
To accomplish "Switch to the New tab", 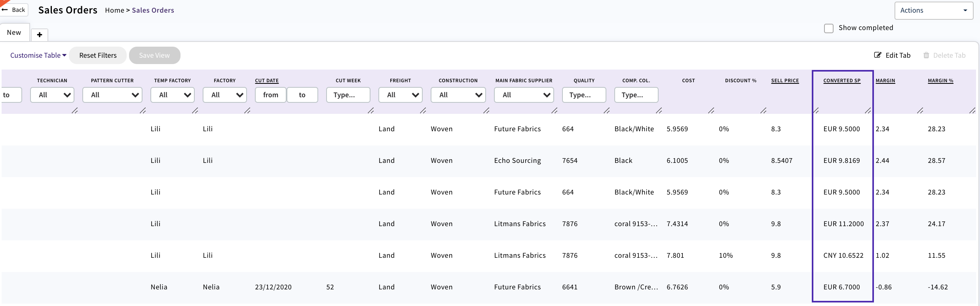I will 14,32.
